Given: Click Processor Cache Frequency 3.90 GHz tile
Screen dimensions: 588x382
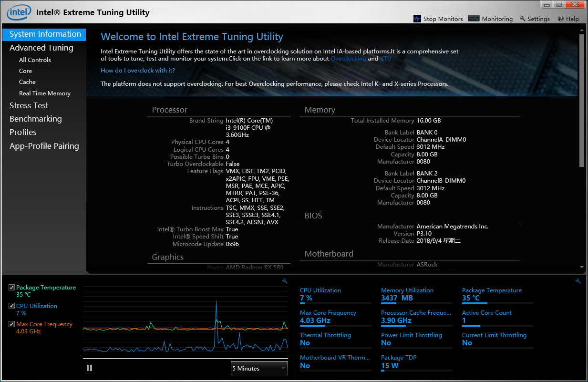Looking at the screenshot, I should pos(416,318).
